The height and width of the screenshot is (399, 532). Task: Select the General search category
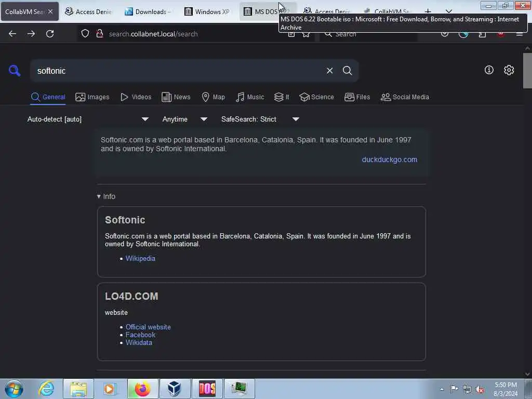click(48, 97)
